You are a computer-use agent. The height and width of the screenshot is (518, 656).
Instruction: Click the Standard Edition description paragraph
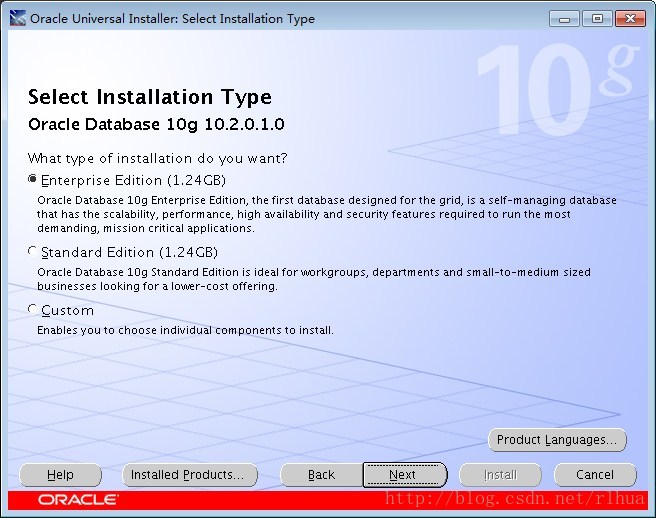click(314, 279)
